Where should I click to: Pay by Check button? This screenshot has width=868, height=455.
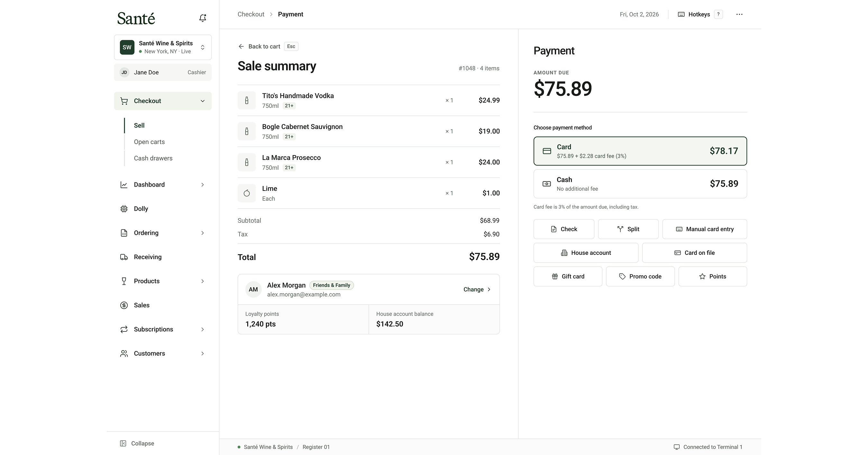564,229
